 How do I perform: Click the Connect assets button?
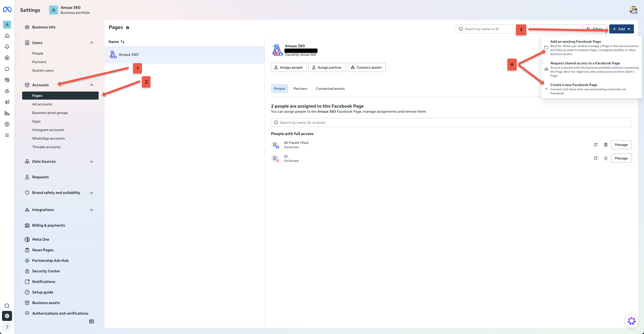[x=367, y=67]
